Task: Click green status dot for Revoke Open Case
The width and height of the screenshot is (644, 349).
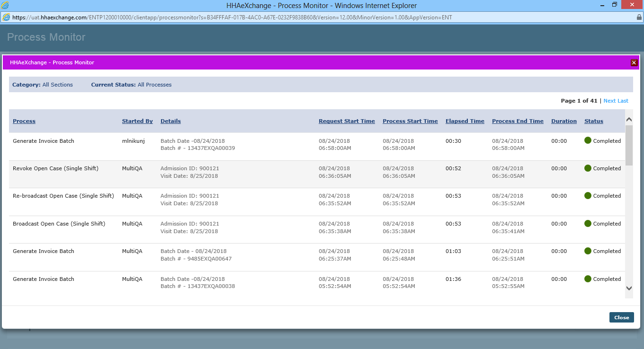Action: coord(588,168)
